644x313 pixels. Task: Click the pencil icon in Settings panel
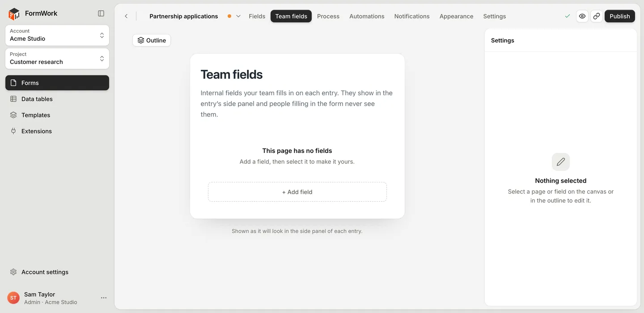[x=561, y=162]
